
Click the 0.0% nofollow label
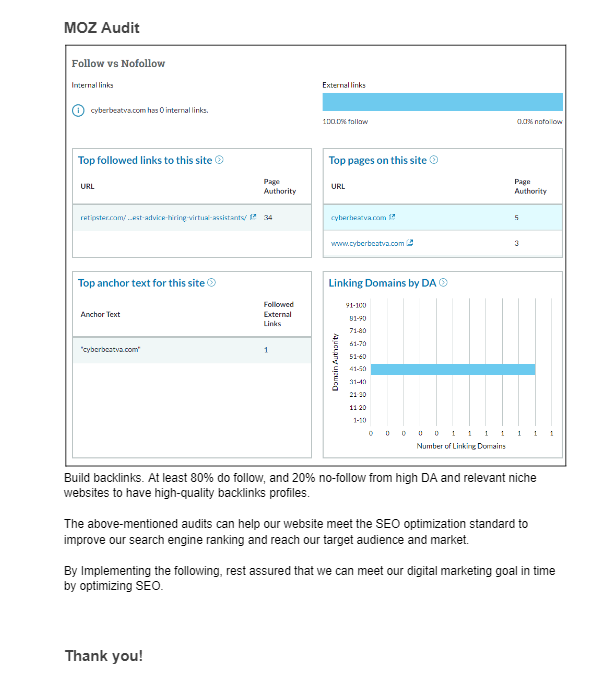[x=540, y=122]
